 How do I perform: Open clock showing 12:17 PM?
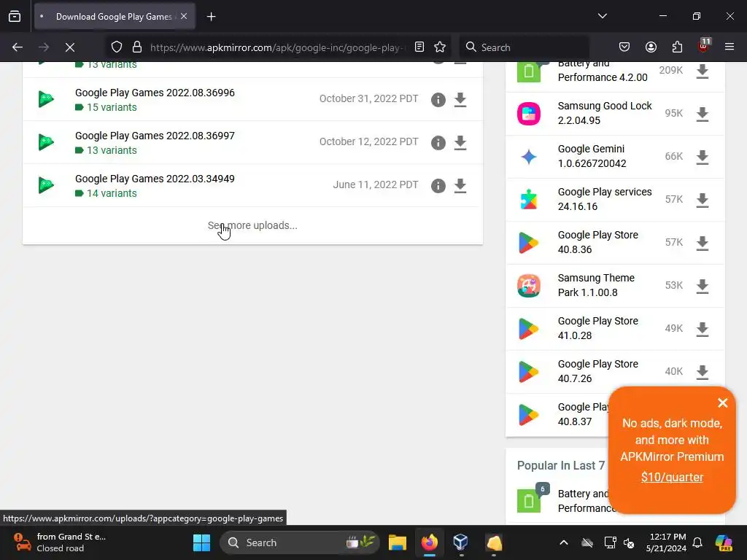tap(665, 542)
